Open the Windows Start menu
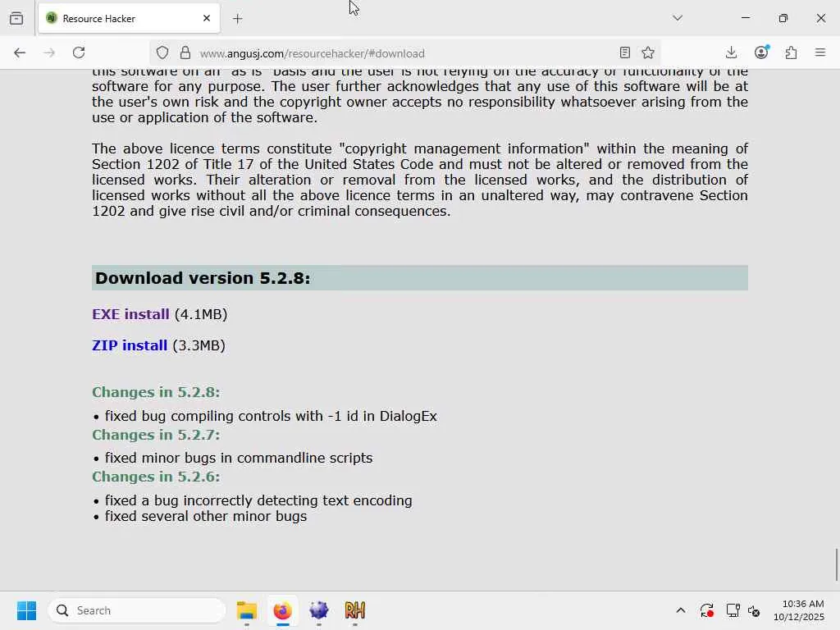Viewport: 840px width, 630px height. [26, 610]
